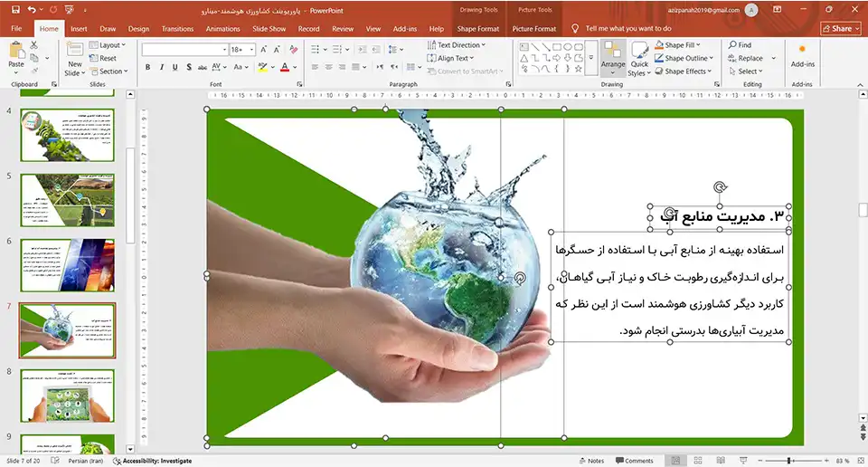The width and height of the screenshot is (868, 467).
Task: Insert an oval from the shapes gallery
Action: [x=568, y=47]
